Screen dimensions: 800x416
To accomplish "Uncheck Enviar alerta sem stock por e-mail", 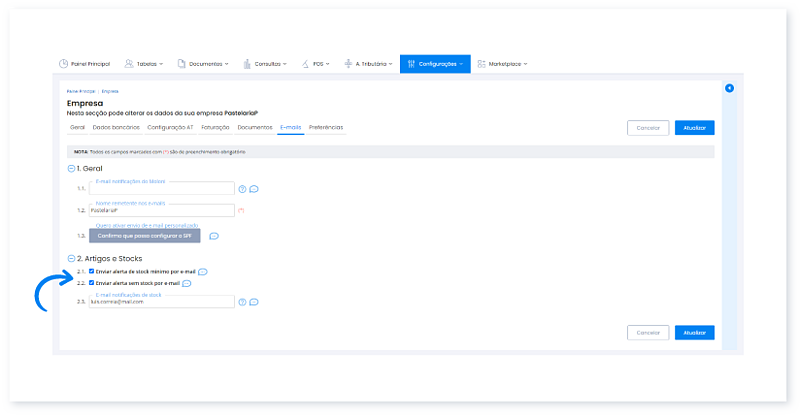I will tap(92, 283).
